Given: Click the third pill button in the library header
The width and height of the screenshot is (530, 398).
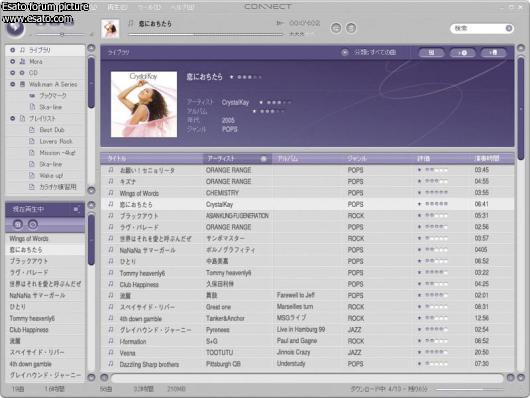Looking at the screenshot, I should tap(493, 52).
